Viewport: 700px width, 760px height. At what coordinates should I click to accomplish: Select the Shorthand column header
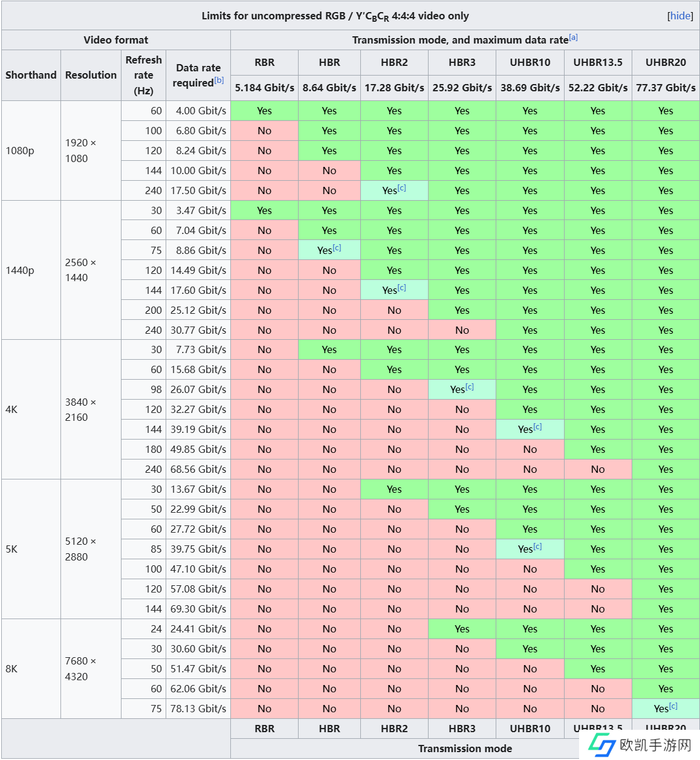(x=31, y=75)
